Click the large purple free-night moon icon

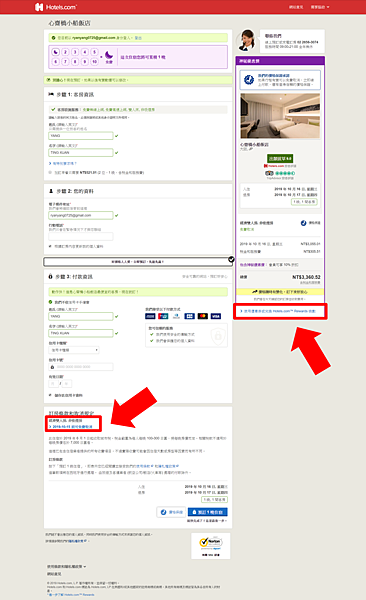(109, 56)
